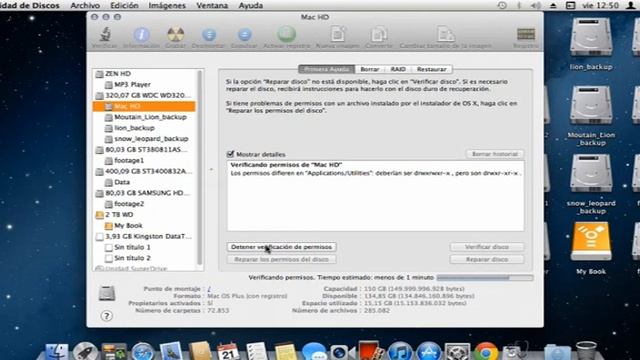Open Messages icon in the Dock
Screen dimensions: 640x360
pyautogui.click(x=314, y=351)
